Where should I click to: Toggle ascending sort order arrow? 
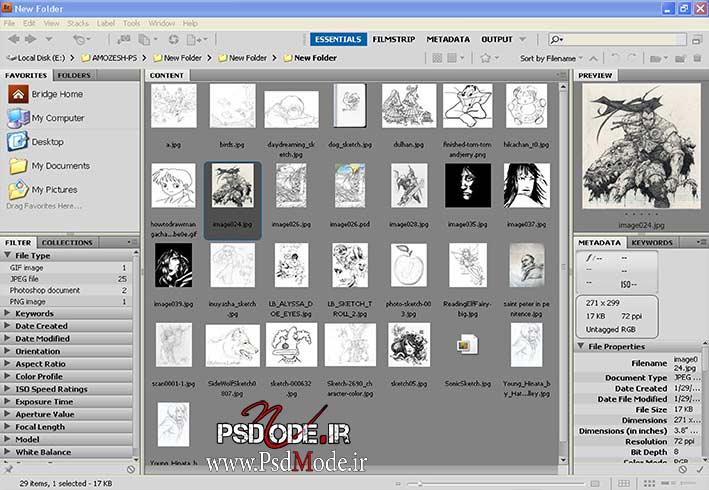click(594, 58)
